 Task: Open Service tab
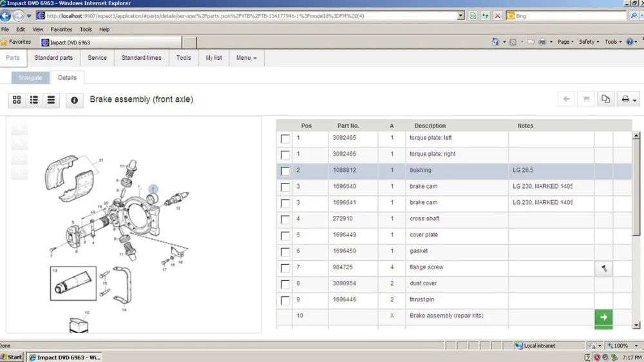point(97,58)
